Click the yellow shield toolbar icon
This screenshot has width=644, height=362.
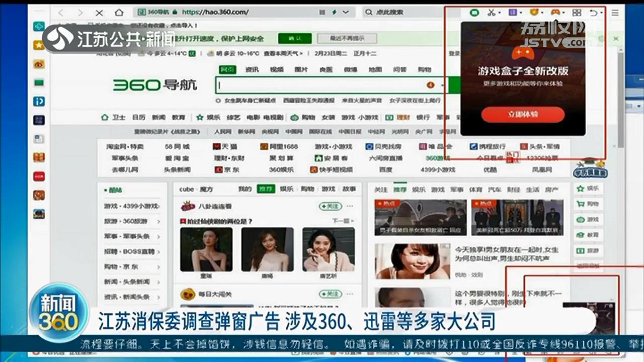click(x=534, y=13)
